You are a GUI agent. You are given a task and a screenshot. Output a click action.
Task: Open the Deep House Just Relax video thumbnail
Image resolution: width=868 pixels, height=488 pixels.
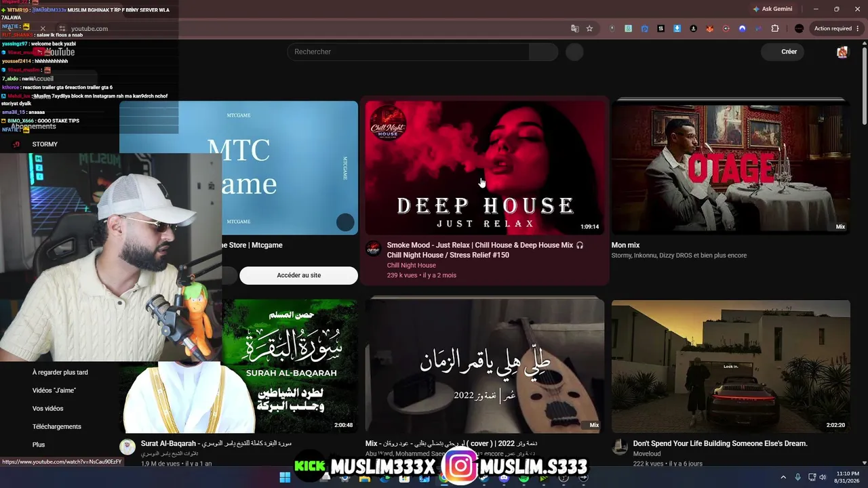coord(485,167)
